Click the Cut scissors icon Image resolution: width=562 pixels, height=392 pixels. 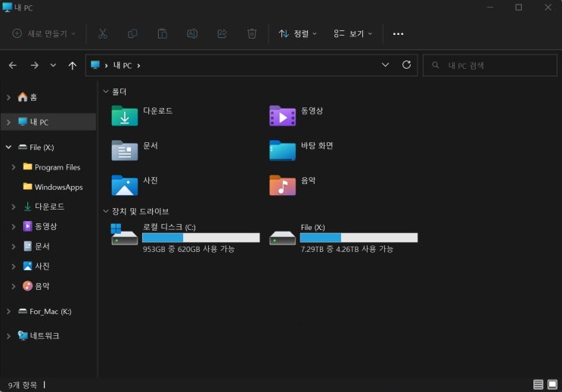(x=103, y=34)
